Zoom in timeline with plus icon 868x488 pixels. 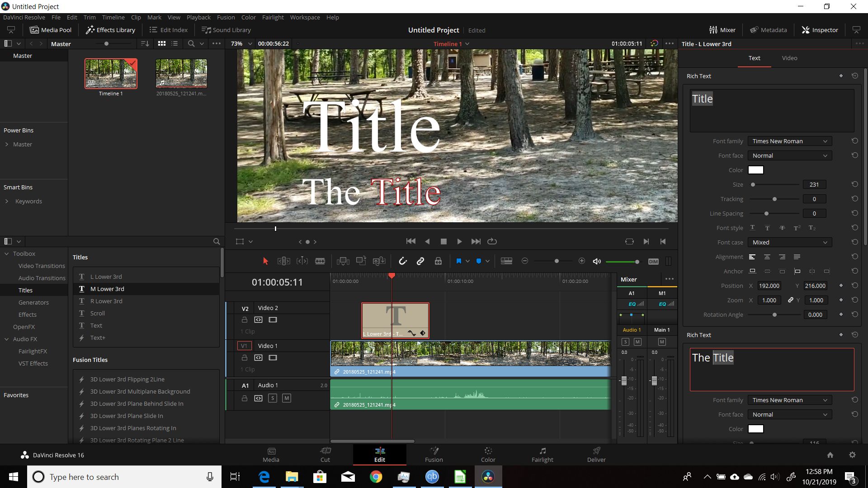tap(582, 261)
